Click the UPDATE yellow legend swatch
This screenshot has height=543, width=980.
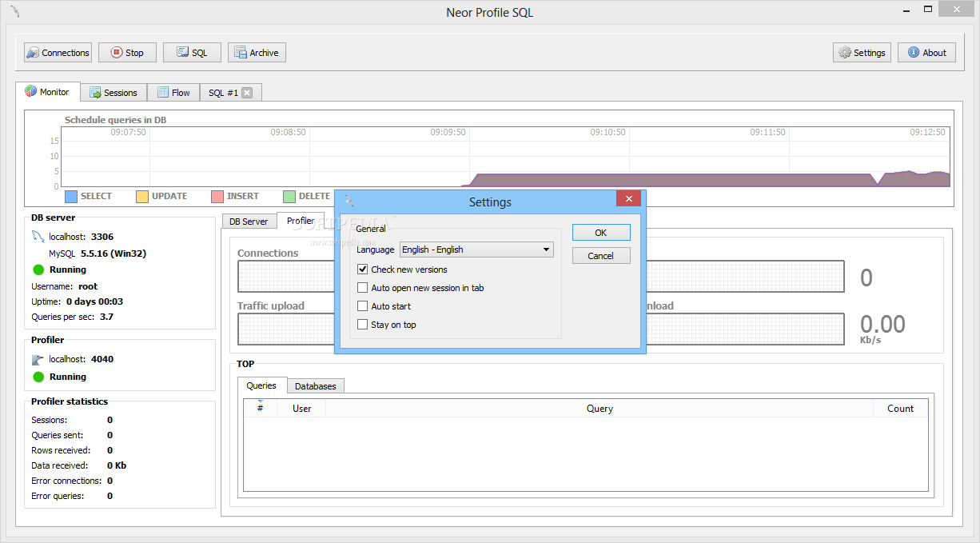(142, 197)
